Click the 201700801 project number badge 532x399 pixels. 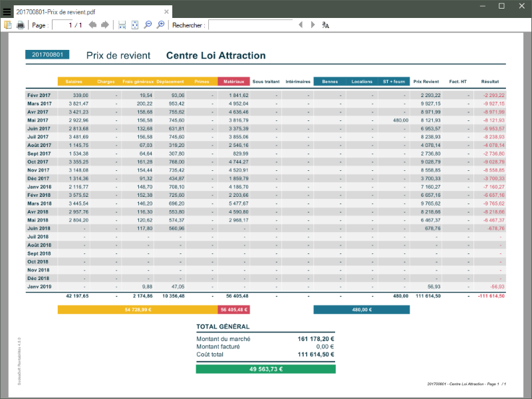coord(47,55)
